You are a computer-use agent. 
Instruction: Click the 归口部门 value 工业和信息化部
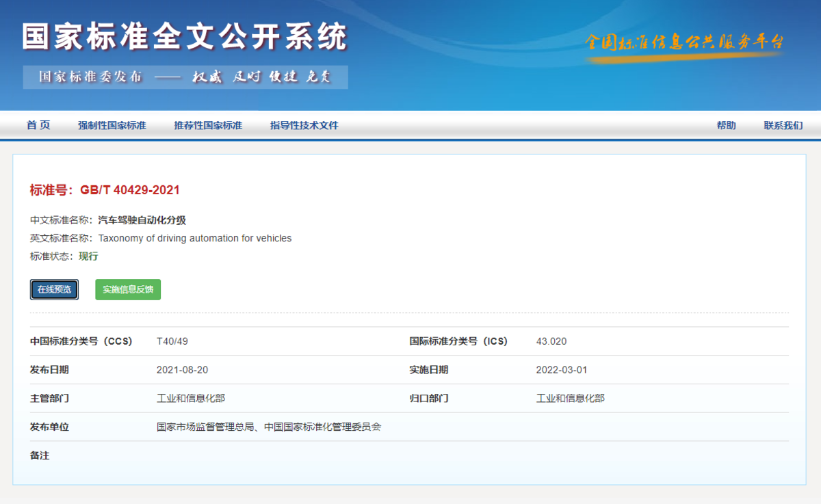571,398
